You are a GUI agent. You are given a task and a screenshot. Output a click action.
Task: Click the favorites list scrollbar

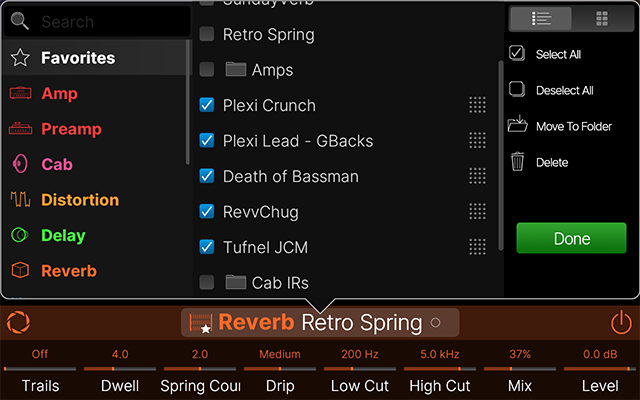501,155
